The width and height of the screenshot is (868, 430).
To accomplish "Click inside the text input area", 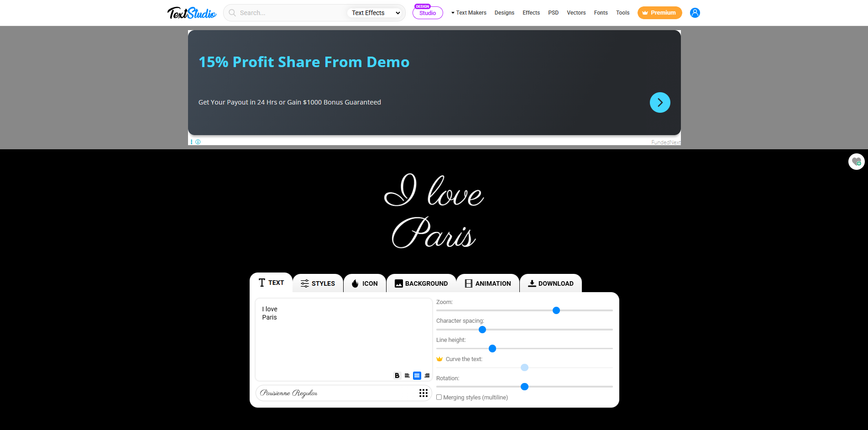I will (x=343, y=338).
